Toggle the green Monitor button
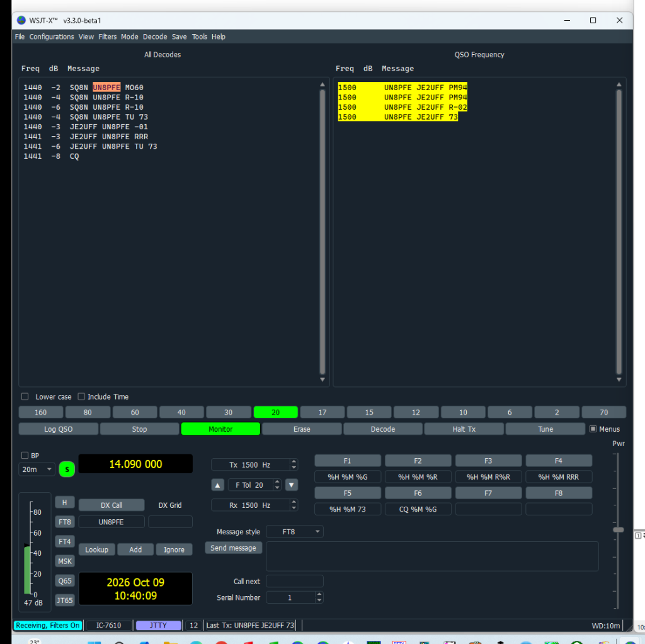The width and height of the screenshot is (645, 644). click(x=220, y=428)
